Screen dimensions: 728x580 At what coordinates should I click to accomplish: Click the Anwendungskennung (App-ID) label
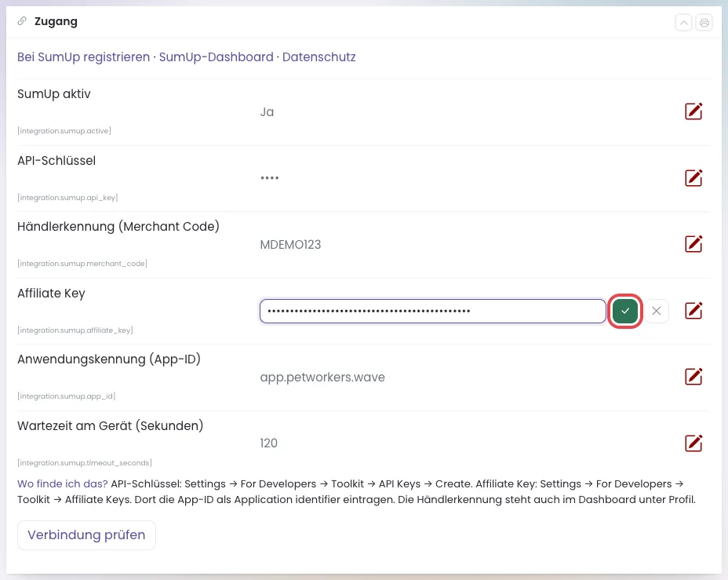(x=108, y=359)
